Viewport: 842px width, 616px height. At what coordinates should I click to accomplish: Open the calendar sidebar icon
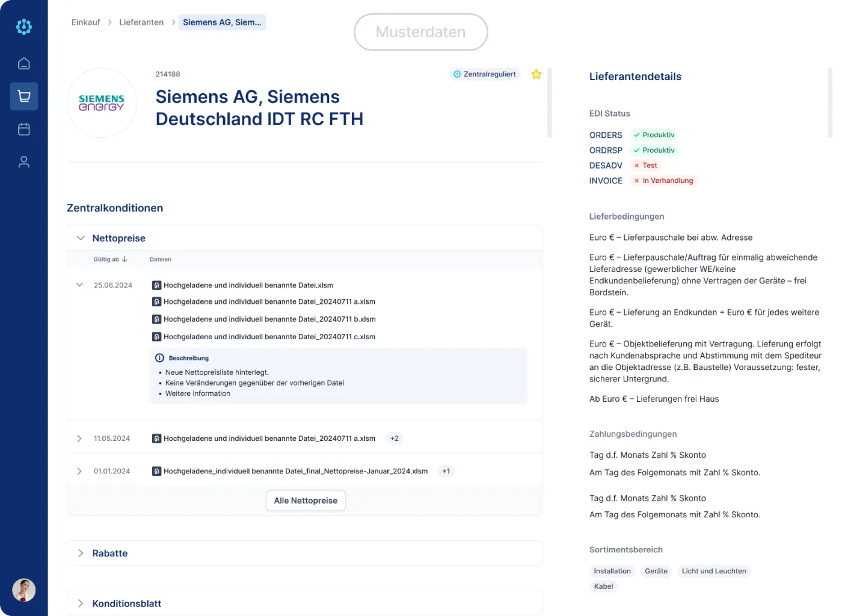click(24, 129)
